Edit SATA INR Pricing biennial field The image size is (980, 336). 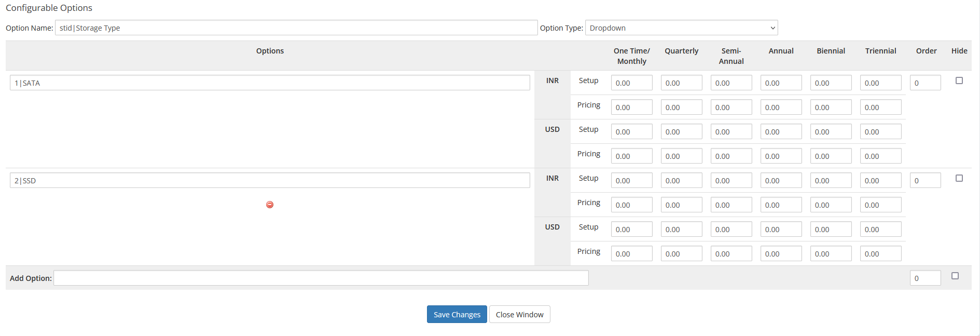[x=831, y=107]
